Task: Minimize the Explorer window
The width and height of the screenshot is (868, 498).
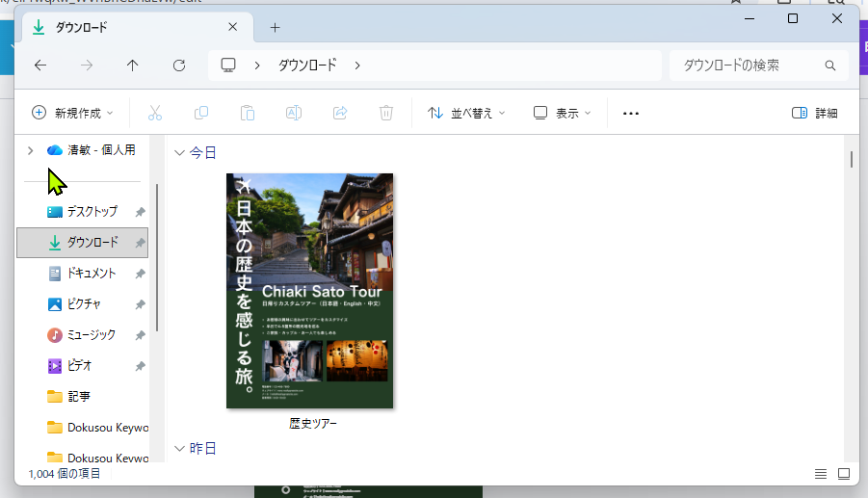Action: tap(750, 19)
